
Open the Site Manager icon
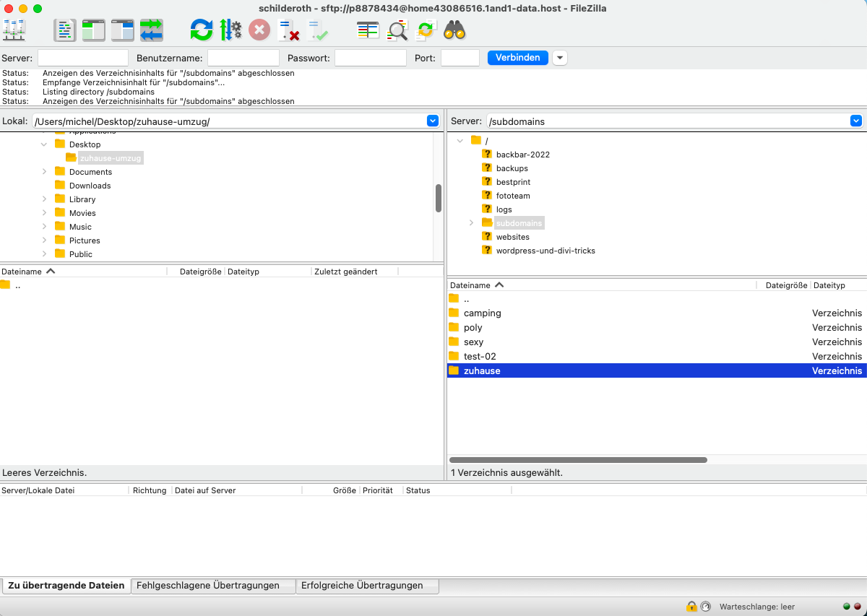[x=14, y=30]
